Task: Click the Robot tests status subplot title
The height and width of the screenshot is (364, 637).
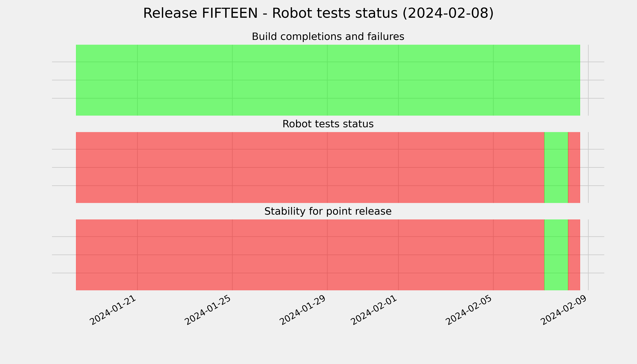Action: click(328, 124)
